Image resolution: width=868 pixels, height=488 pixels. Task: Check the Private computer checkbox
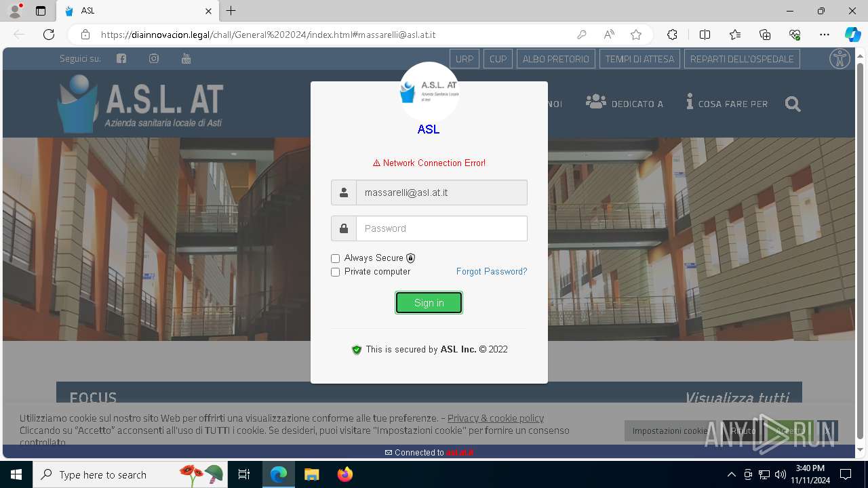[335, 272]
